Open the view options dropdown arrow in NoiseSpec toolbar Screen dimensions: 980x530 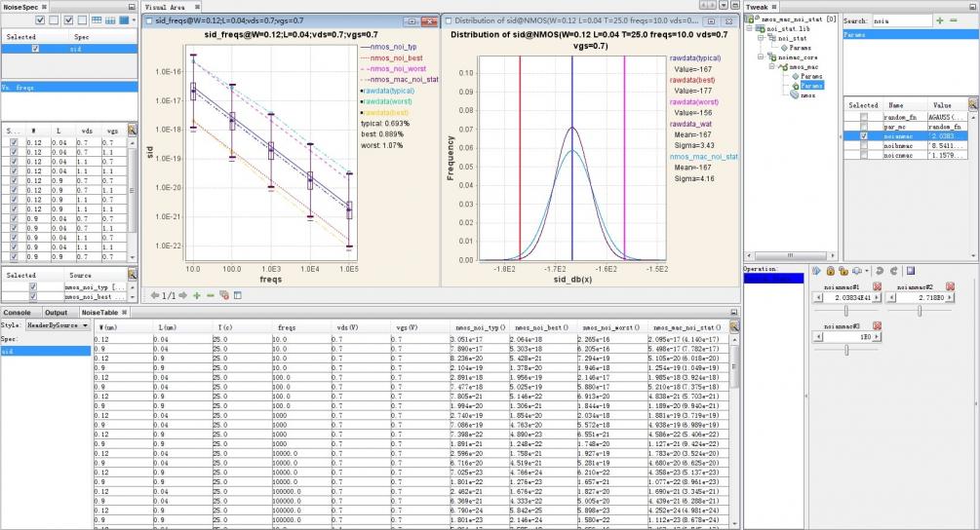click(134, 20)
